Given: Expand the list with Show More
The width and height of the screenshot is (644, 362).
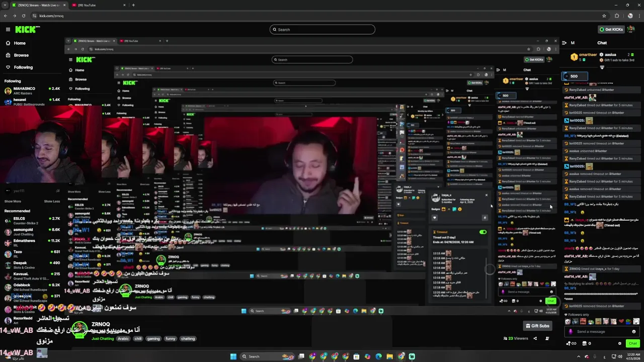Looking at the screenshot, I should [x=13, y=201].
